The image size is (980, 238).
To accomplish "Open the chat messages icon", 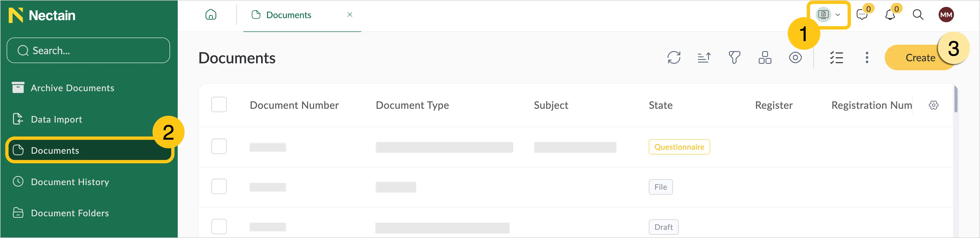I will coord(862,15).
